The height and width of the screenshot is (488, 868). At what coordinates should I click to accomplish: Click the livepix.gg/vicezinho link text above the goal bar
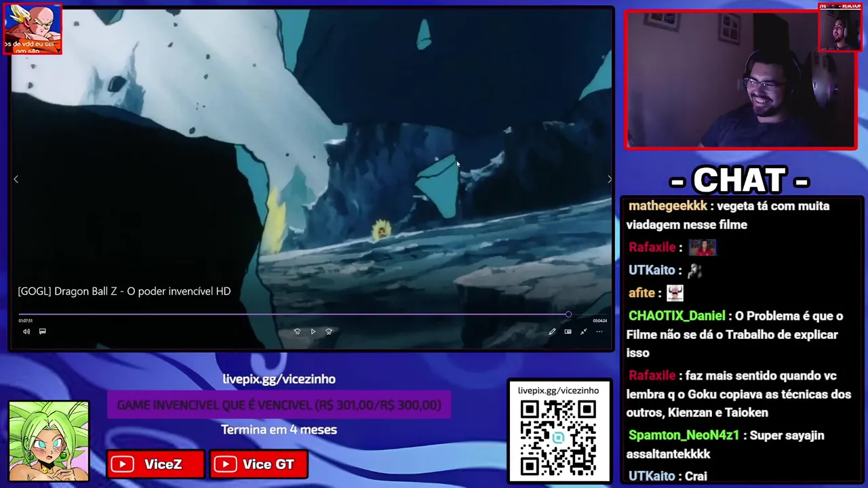click(x=279, y=379)
